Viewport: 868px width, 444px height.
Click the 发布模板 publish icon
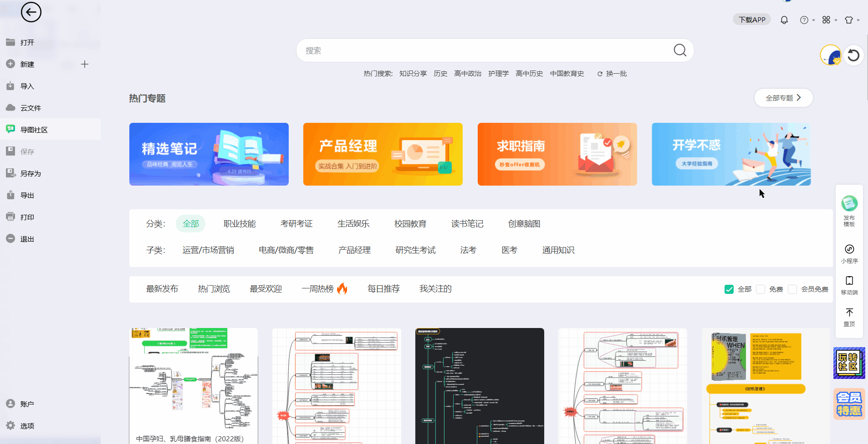pos(849,203)
